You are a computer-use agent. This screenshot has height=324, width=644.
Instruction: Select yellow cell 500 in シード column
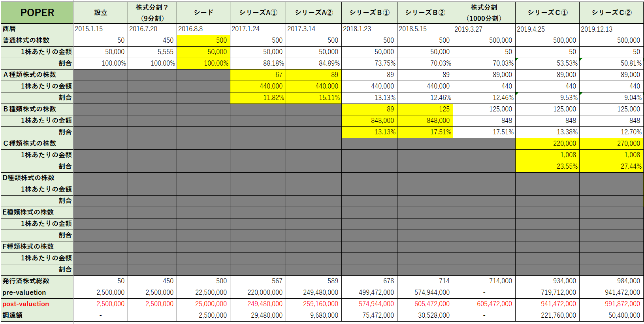[x=203, y=40]
